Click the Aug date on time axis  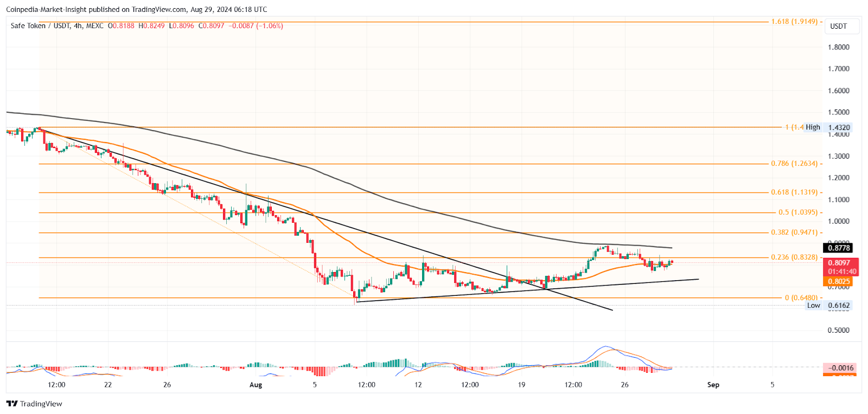click(x=256, y=385)
